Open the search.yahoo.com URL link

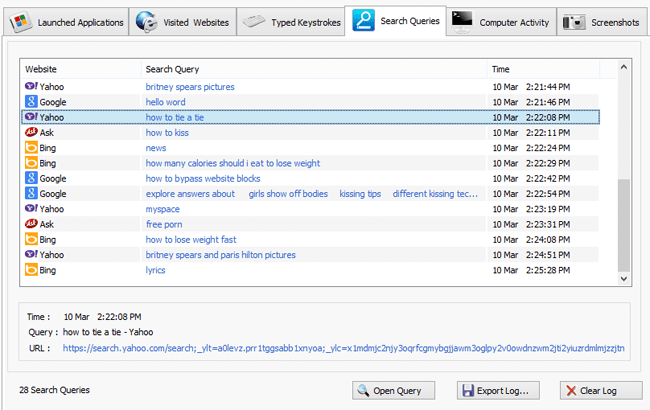[x=344, y=348]
